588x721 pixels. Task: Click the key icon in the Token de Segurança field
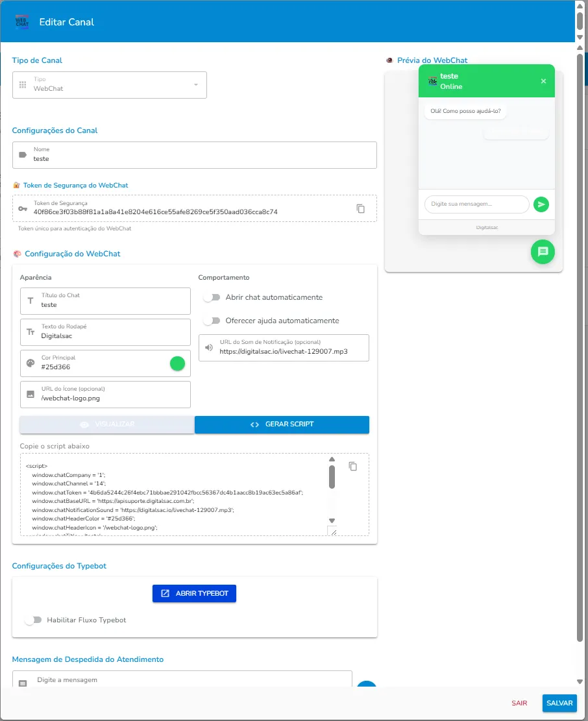click(23, 209)
